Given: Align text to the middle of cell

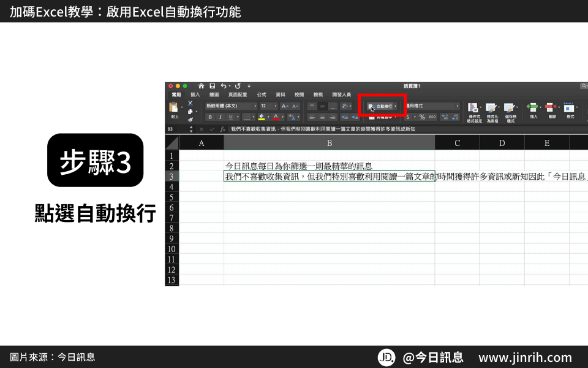Looking at the screenshot, I should coord(322,106).
